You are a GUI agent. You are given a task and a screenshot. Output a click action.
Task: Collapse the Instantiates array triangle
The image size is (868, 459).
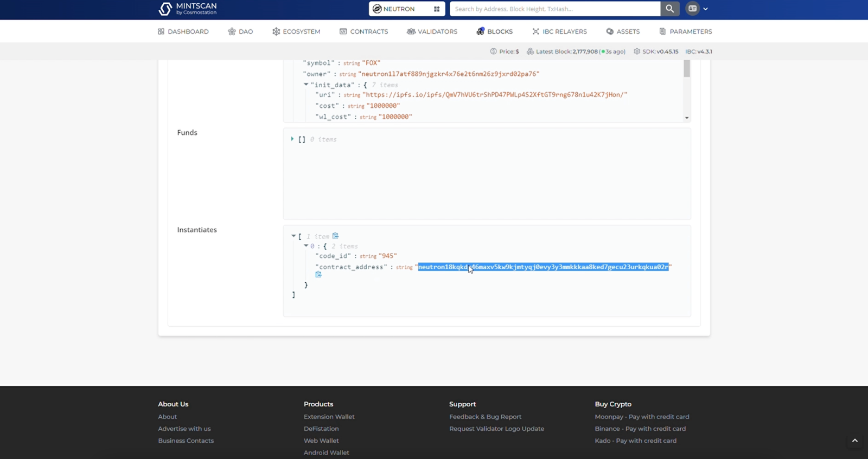293,236
